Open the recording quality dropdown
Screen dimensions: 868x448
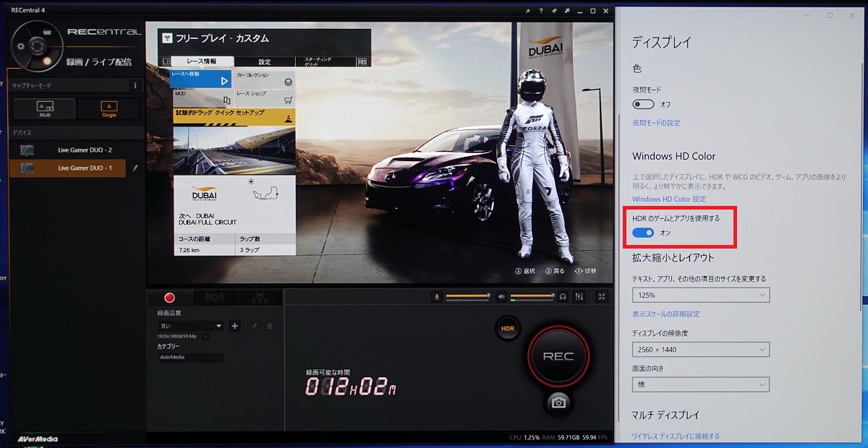[x=190, y=326]
